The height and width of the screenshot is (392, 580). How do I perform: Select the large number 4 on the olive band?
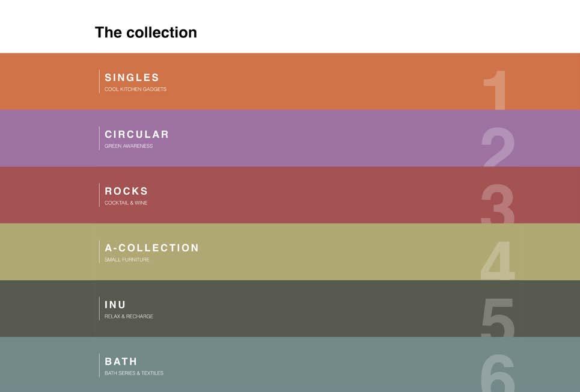(x=498, y=260)
